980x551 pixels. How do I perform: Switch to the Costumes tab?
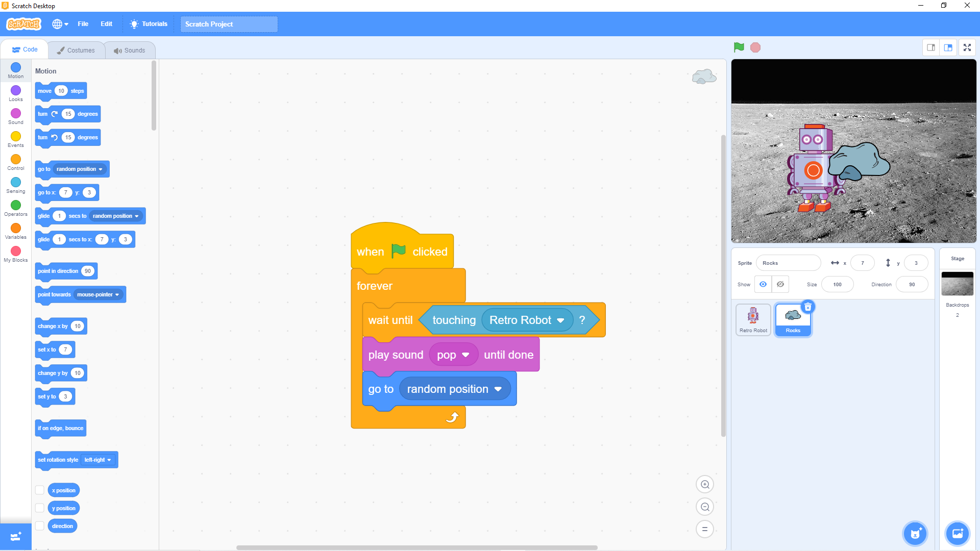(76, 50)
